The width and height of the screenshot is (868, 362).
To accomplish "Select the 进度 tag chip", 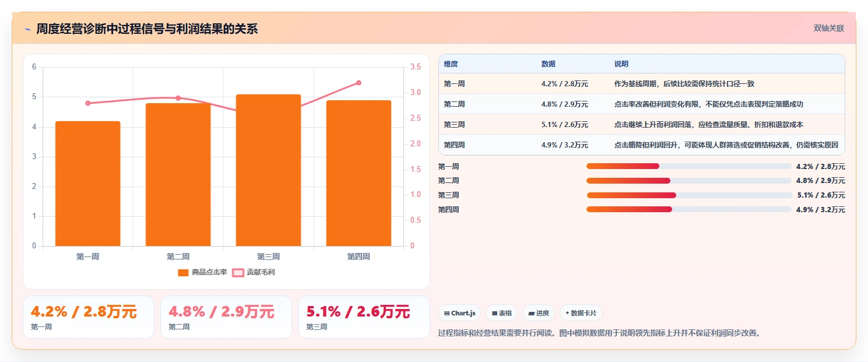I will [539, 313].
